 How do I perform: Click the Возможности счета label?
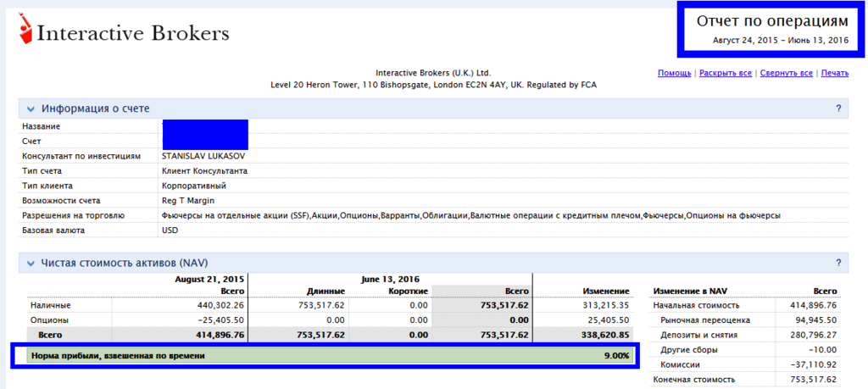(x=61, y=200)
